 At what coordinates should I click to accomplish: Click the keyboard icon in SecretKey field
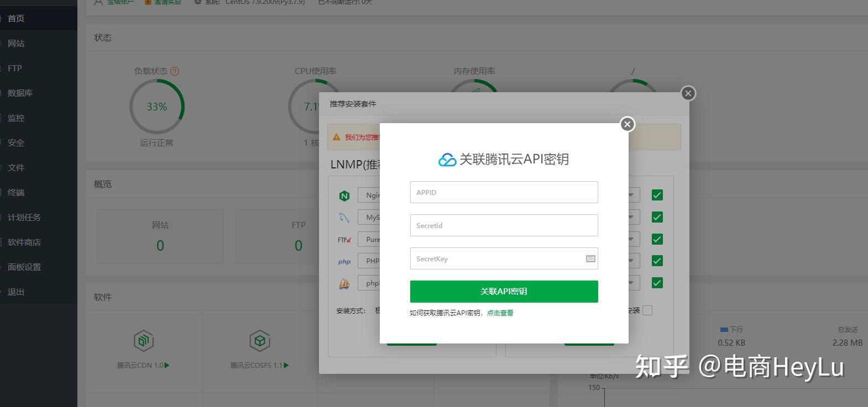(590, 258)
